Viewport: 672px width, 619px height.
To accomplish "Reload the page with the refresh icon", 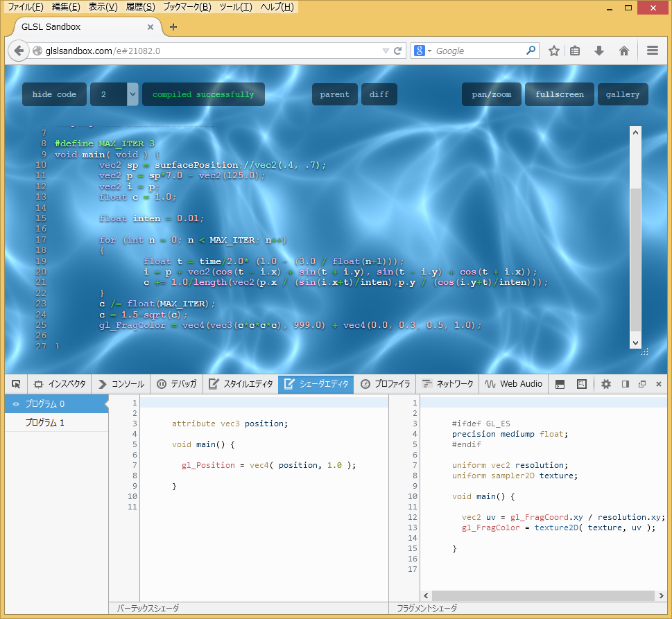I will point(398,51).
